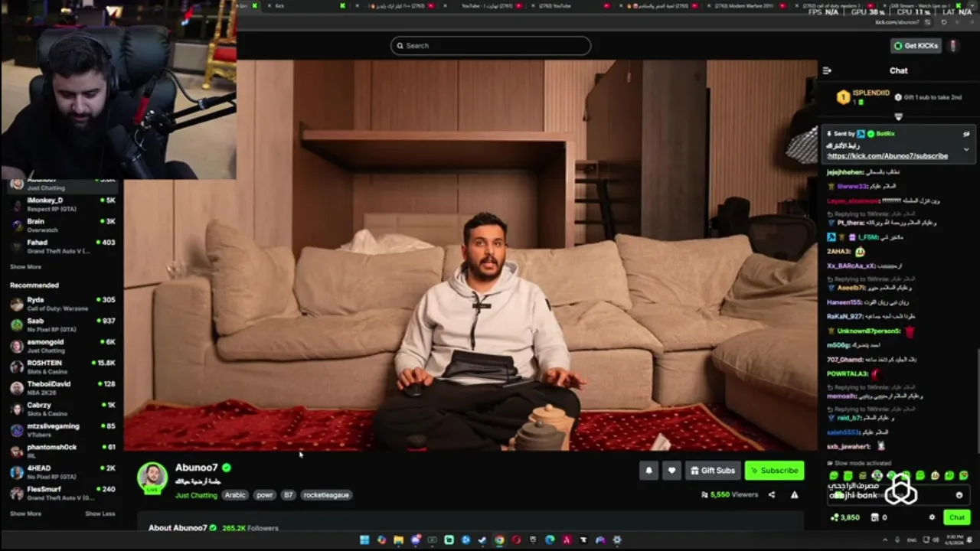Switch to the Modern Warfare browser tab
980x551 pixels.
pos(746,5)
